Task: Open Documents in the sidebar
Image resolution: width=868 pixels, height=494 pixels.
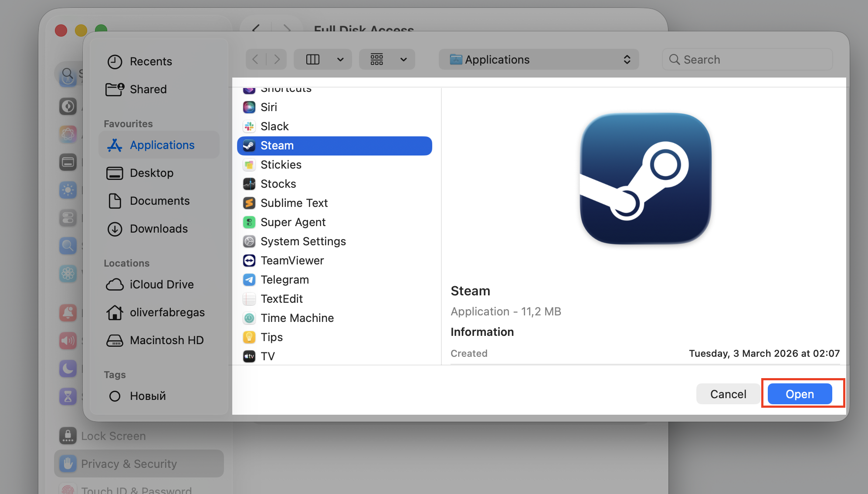Action: (159, 201)
